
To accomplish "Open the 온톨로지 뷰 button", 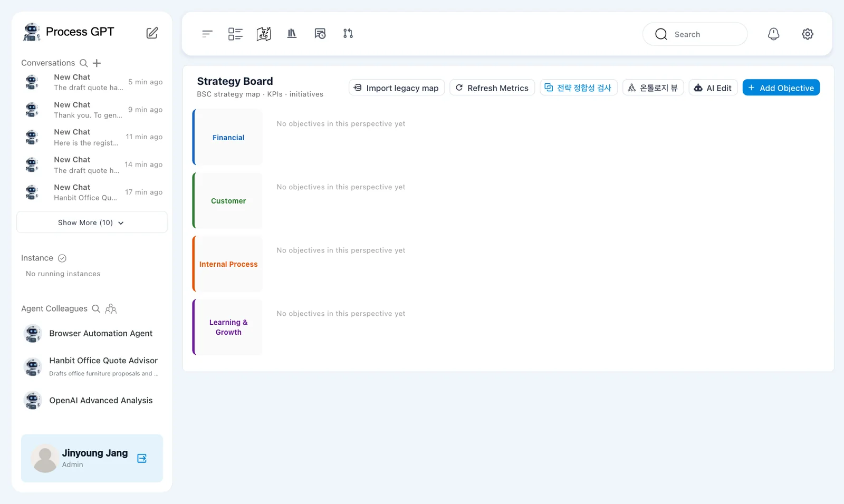I will pos(653,88).
